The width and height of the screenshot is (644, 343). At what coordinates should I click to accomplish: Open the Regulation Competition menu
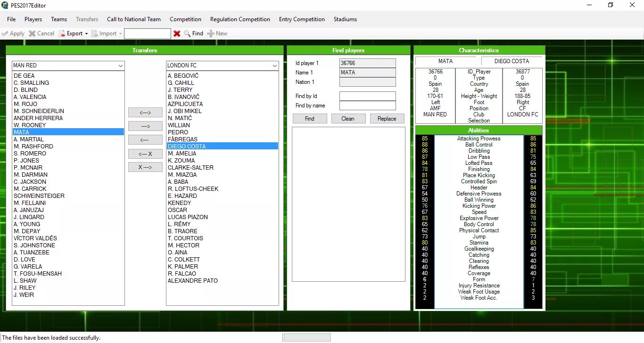click(x=240, y=19)
